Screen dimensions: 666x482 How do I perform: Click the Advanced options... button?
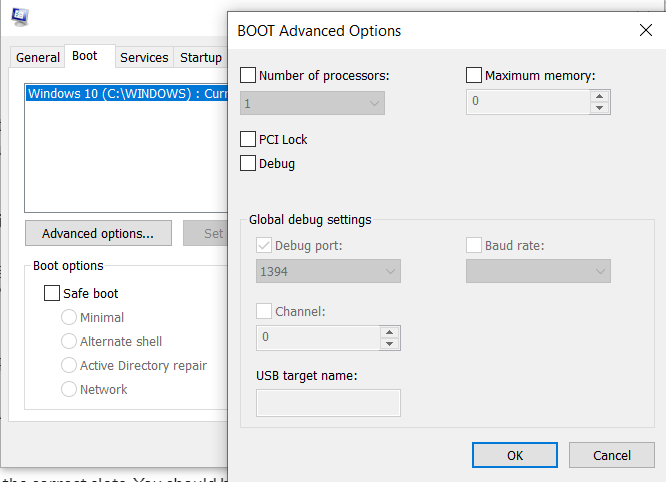point(98,233)
